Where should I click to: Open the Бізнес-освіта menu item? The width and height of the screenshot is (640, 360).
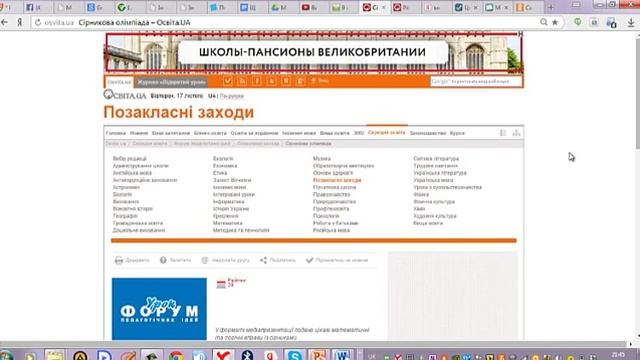pos(210,133)
